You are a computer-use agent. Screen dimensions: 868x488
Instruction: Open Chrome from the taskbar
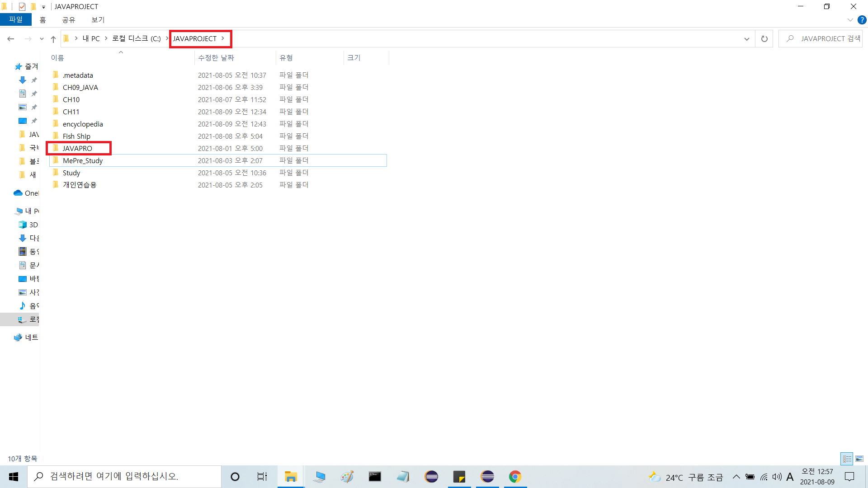pyautogui.click(x=515, y=477)
